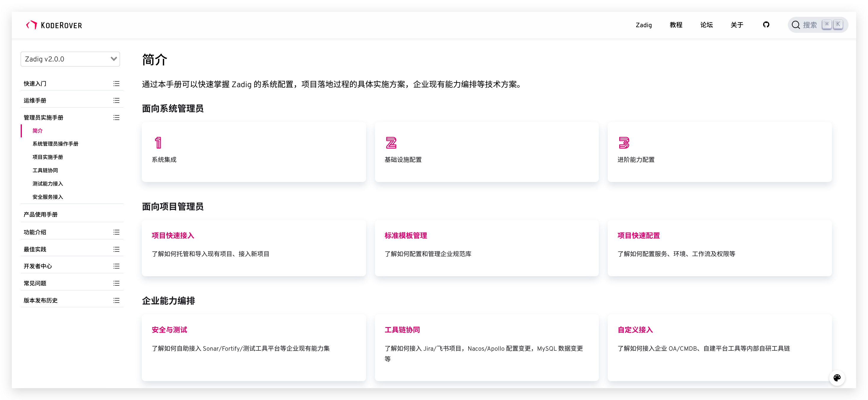Click text mentioning OA/CMDB
Screen dimensions: 868x400
[x=703, y=348]
